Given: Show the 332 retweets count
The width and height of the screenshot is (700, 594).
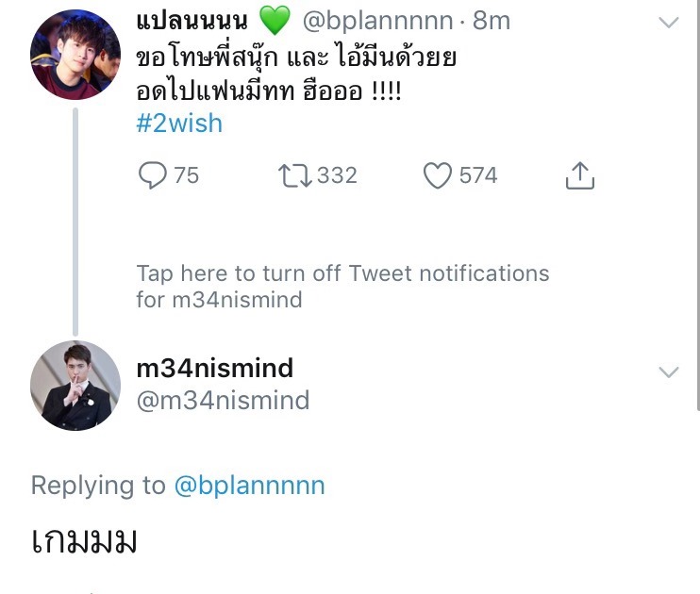Looking at the screenshot, I should coord(337,175).
